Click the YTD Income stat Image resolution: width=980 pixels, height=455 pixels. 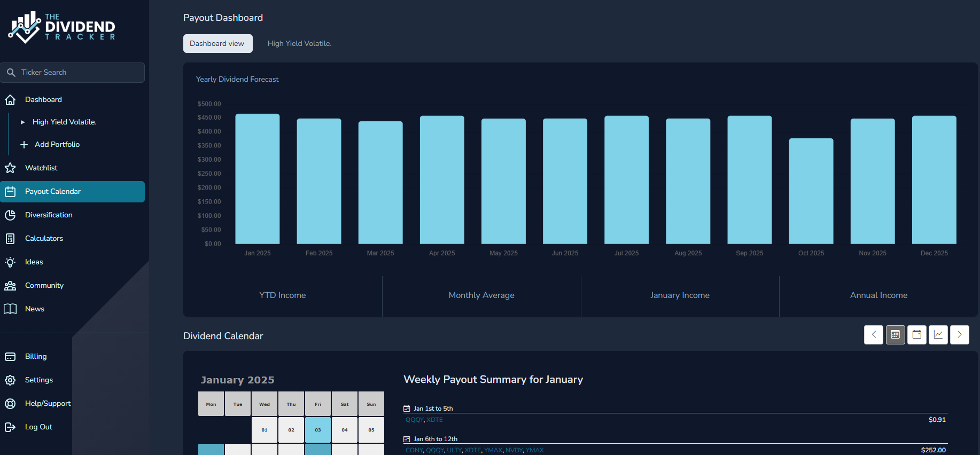tap(283, 295)
